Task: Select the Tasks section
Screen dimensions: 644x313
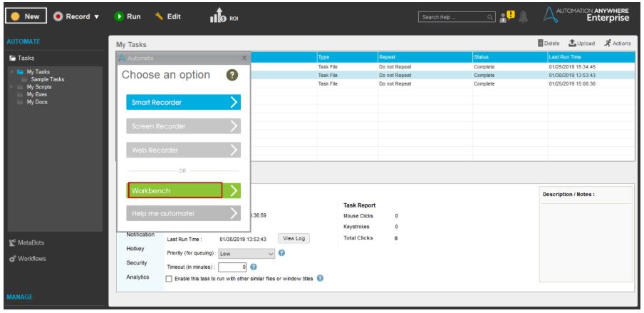Action: pos(22,58)
